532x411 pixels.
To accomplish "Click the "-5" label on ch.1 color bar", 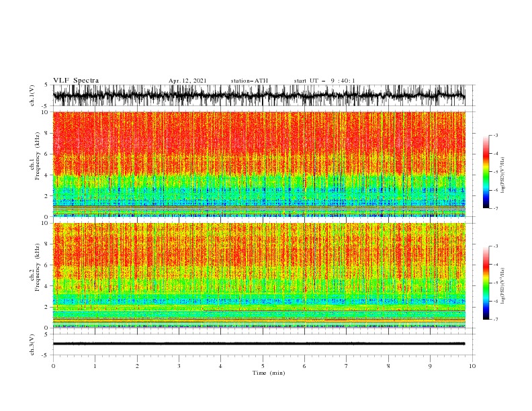I will pos(496,172).
